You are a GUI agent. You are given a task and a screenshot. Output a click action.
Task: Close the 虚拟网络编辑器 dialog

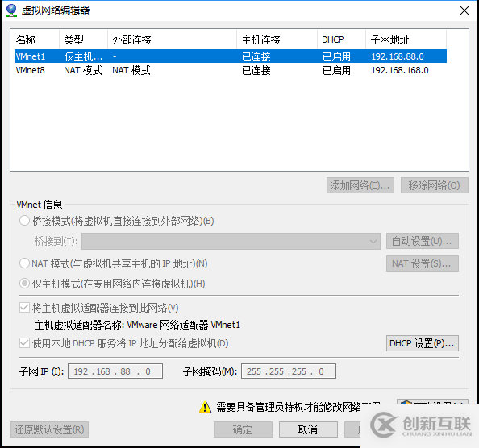pyautogui.click(x=464, y=10)
